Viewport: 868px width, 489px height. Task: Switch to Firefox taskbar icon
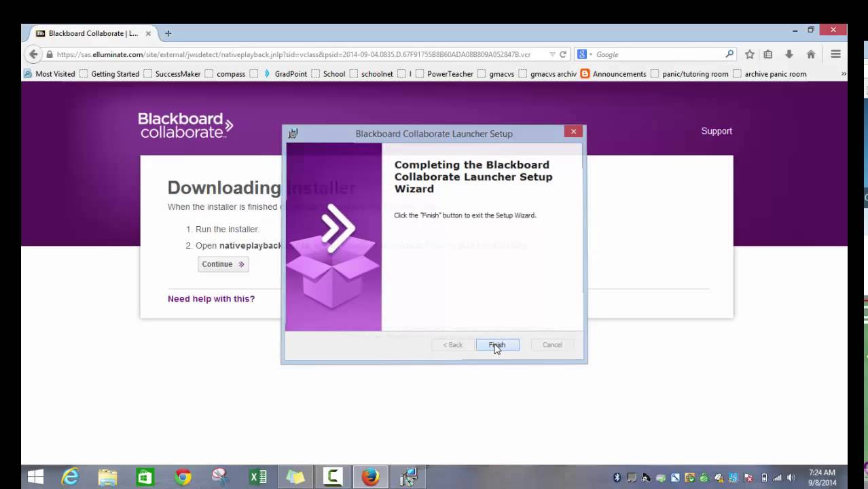370,477
